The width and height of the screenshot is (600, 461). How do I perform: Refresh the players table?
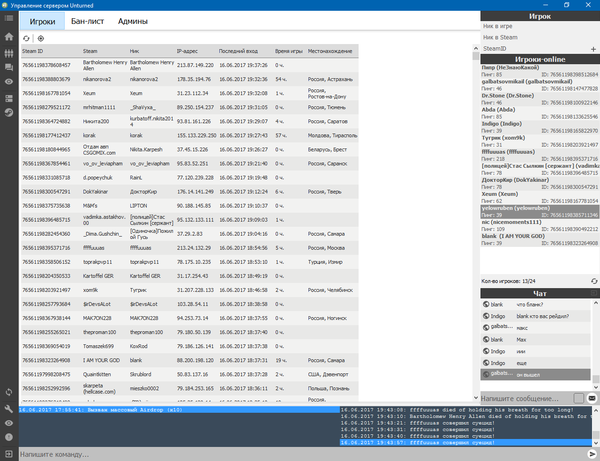tap(27, 37)
